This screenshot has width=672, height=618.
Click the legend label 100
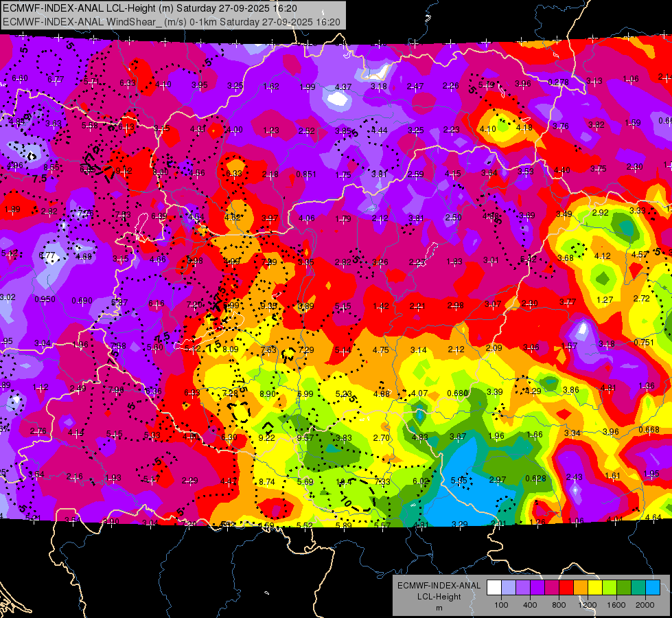(x=502, y=605)
